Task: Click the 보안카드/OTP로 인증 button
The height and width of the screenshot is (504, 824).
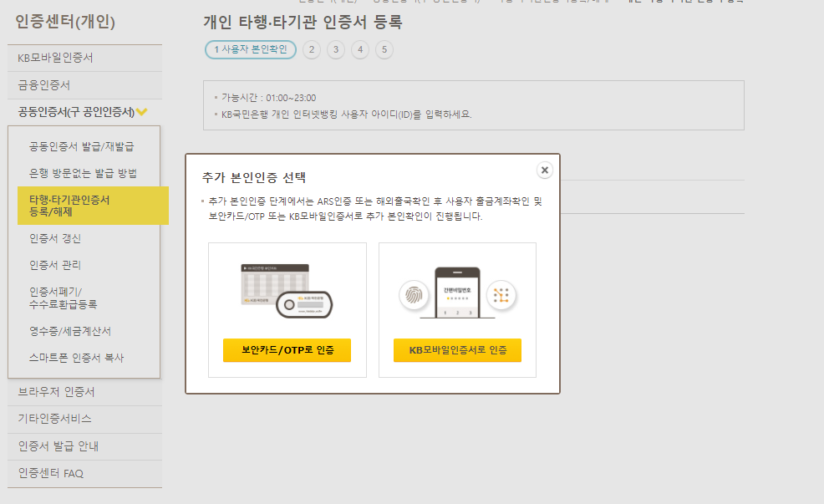Action: pyautogui.click(x=287, y=350)
